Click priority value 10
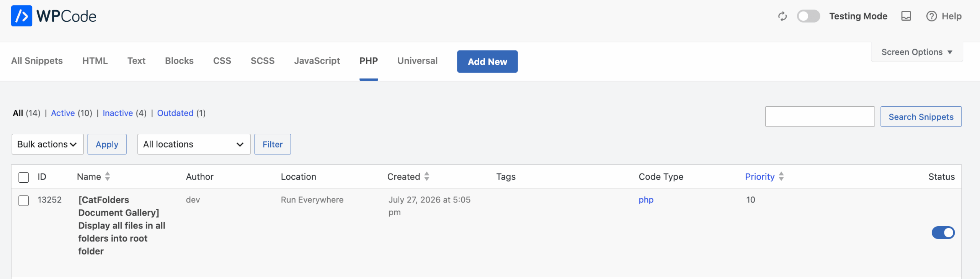Viewport: 980px width, 279px height. 750,200
